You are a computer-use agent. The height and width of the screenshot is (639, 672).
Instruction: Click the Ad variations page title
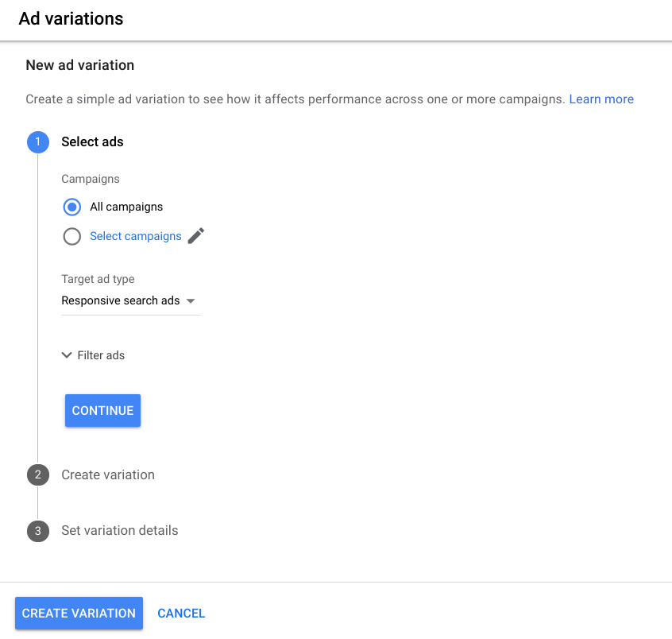[x=71, y=18]
